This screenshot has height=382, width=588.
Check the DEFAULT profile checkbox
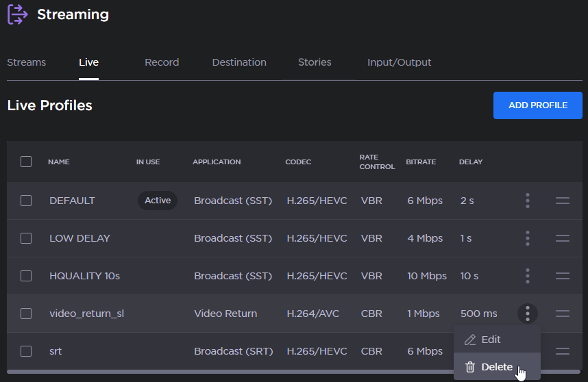tap(26, 201)
